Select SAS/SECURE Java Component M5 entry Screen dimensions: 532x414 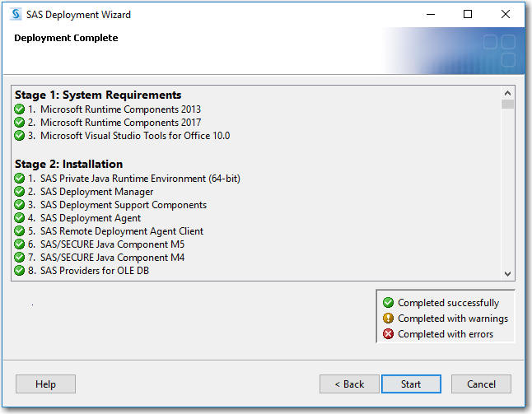point(112,244)
